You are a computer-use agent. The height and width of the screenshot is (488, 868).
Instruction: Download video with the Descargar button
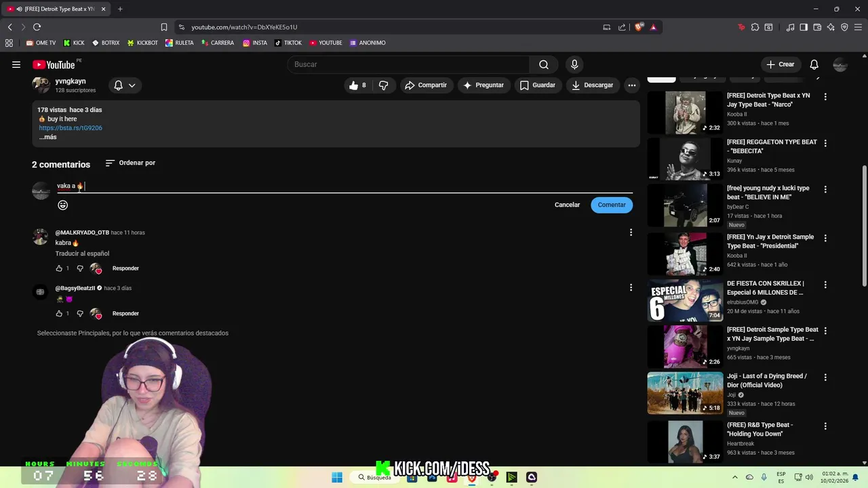click(x=593, y=85)
